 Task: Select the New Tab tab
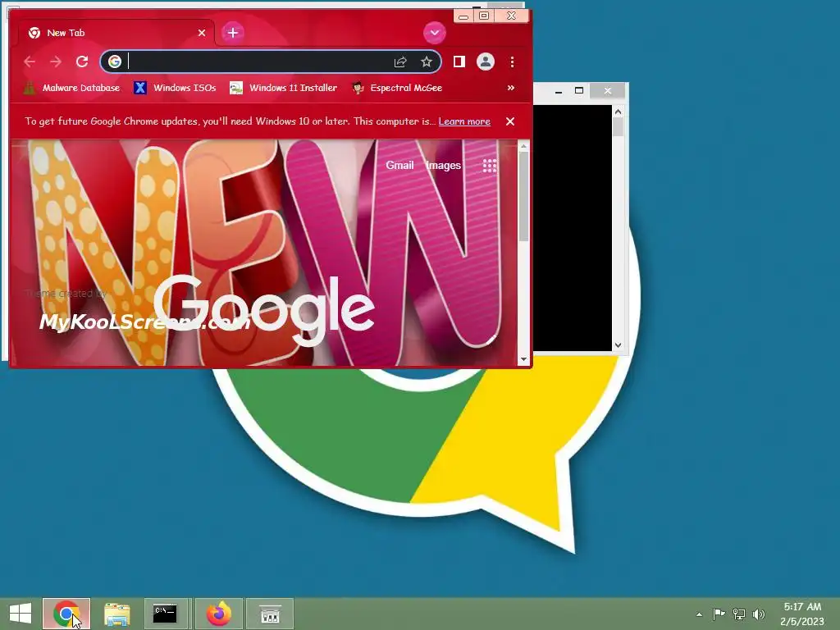pyautogui.click(x=116, y=33)
